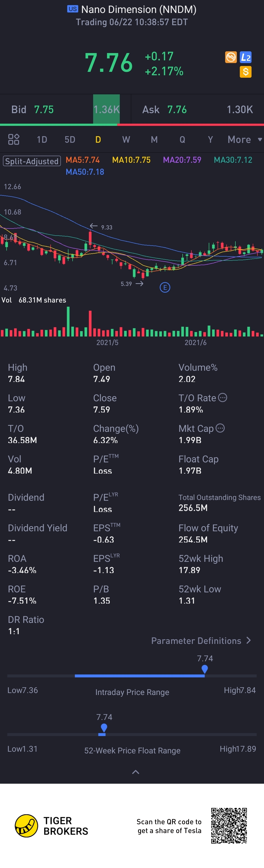Open the T/O Rate info bubble

222,398
